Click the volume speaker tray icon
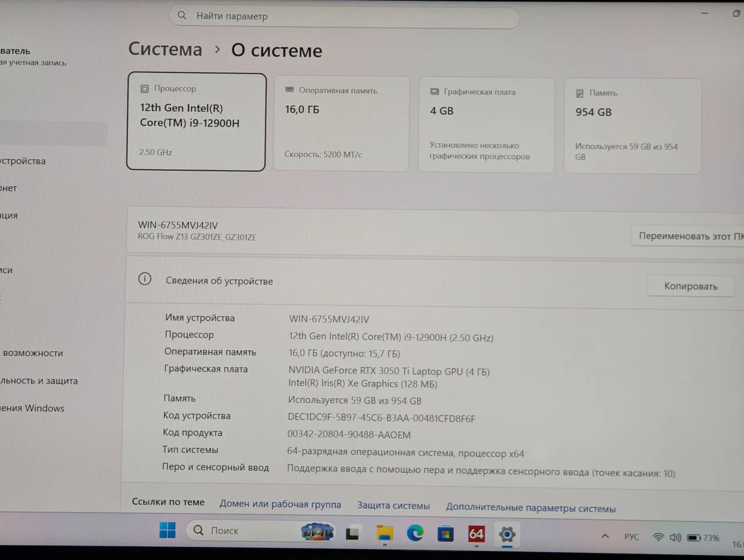Image resolution: width=744 pixels, height=560 pixels. tap(675, 537)
